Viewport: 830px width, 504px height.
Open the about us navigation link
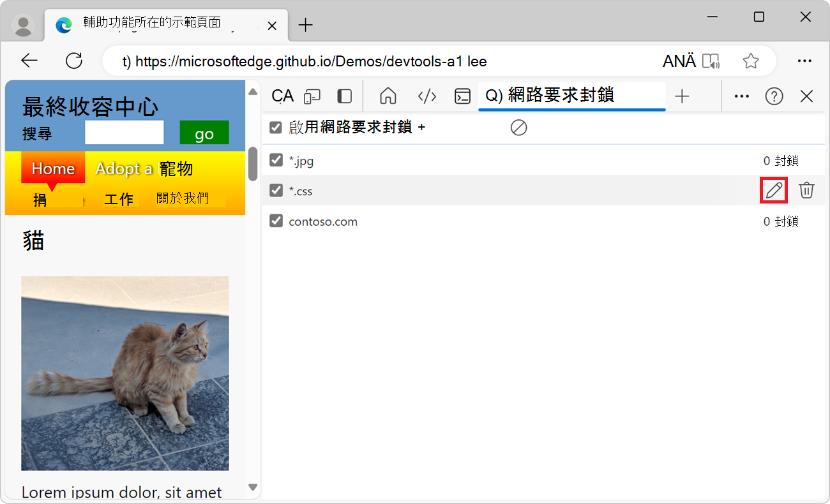click(183, 198)
